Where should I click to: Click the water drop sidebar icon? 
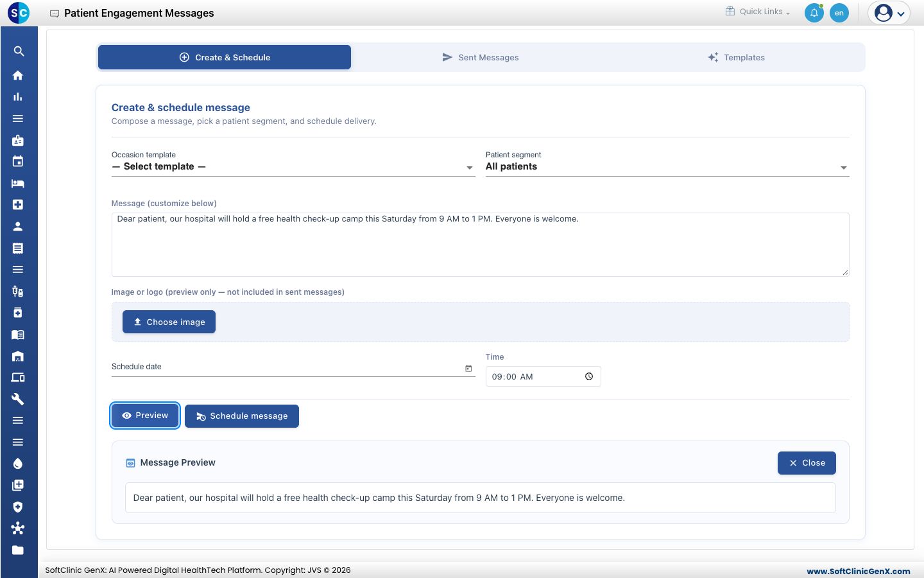(x=18, y=464)
